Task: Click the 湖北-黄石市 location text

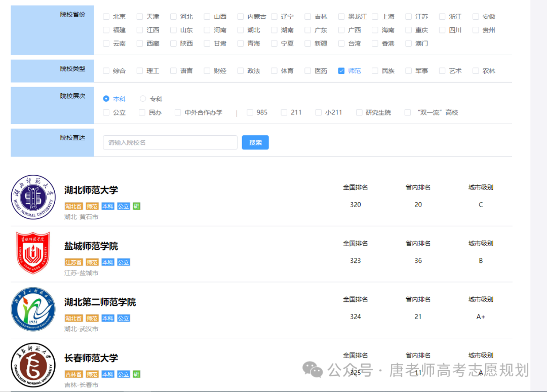Action: click(81, 217)
